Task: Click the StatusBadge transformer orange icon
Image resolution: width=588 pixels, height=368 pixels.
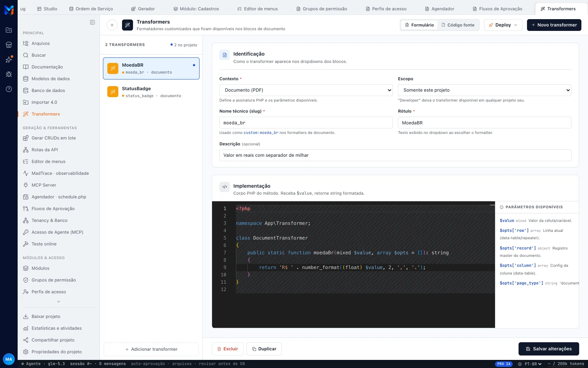Action: point(113,92)
